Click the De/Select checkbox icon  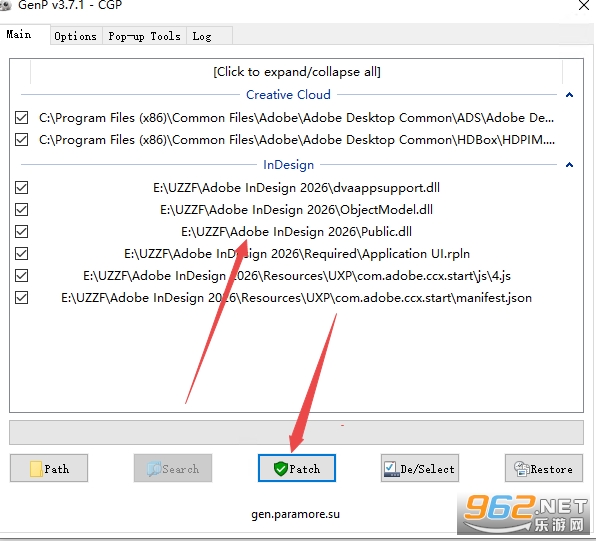click(391, 469)
